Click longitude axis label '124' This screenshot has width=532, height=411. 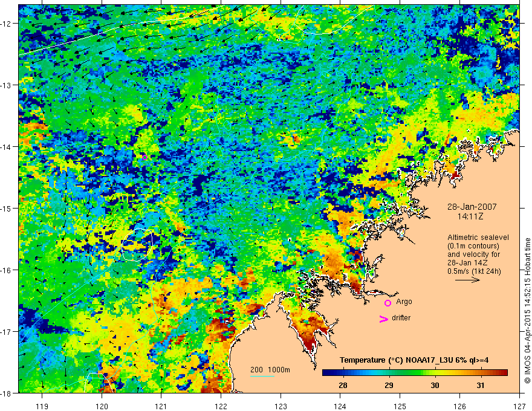(340, 406)
